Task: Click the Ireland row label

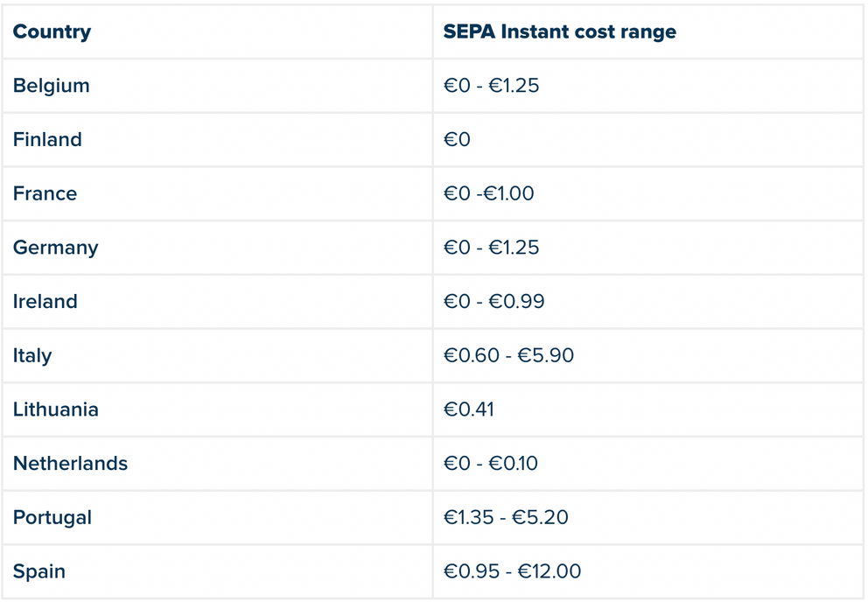Action: 45,302
